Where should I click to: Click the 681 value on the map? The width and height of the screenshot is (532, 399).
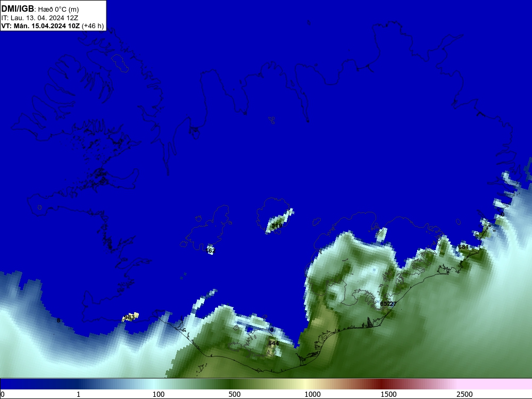tap(463, 247)
